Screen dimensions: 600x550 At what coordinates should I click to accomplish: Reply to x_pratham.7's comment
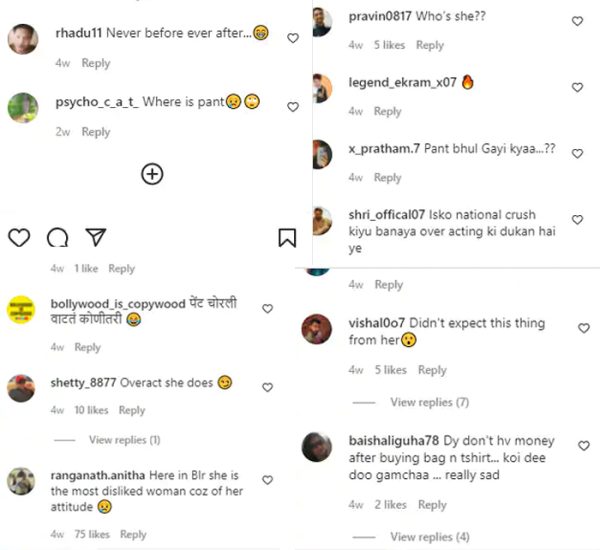tap(387, 178)
